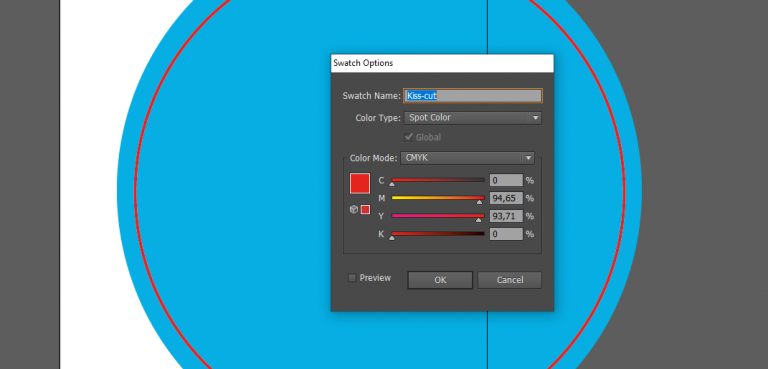Click the Yellow slider track
768x369 pixels.
point(438,216)
